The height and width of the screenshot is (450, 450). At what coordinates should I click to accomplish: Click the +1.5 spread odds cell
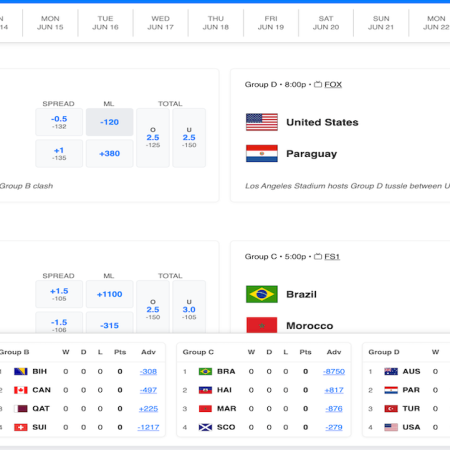click(x=59, y=294)
